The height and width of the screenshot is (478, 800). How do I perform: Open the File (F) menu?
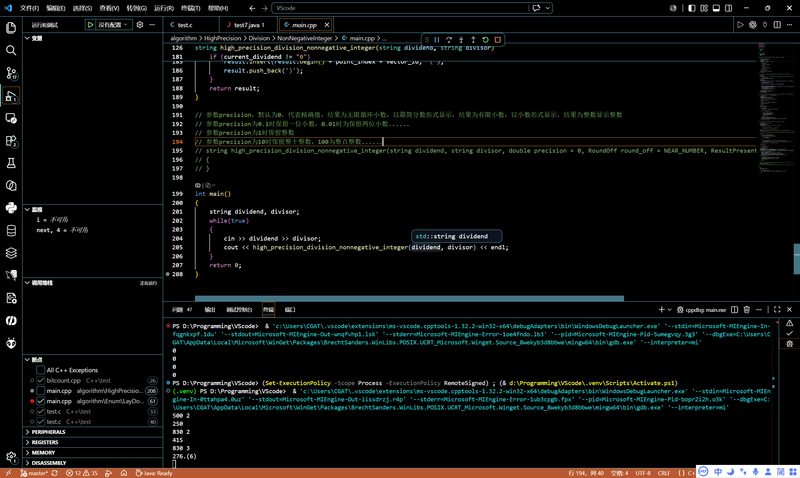point(29,8)
